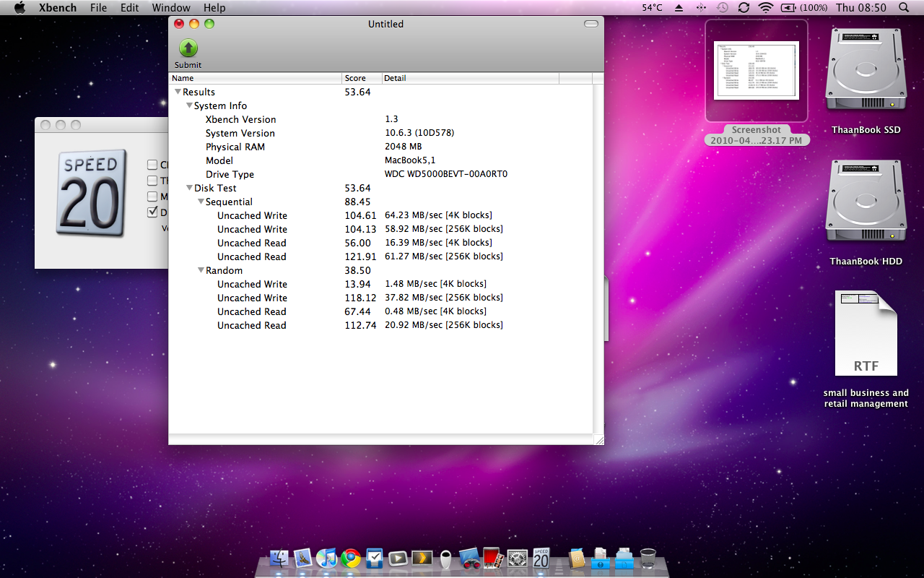The height and width of the screenshot is (578, 924).
Task: Enable the 'M' test checkbox in Xbench window
Action: [152, 197]
